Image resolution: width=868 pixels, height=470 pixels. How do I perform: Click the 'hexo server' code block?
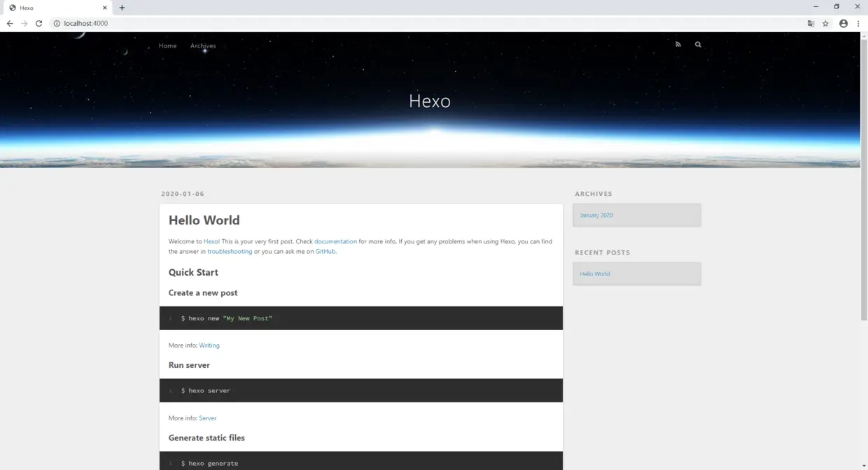(x=361, y=390)
